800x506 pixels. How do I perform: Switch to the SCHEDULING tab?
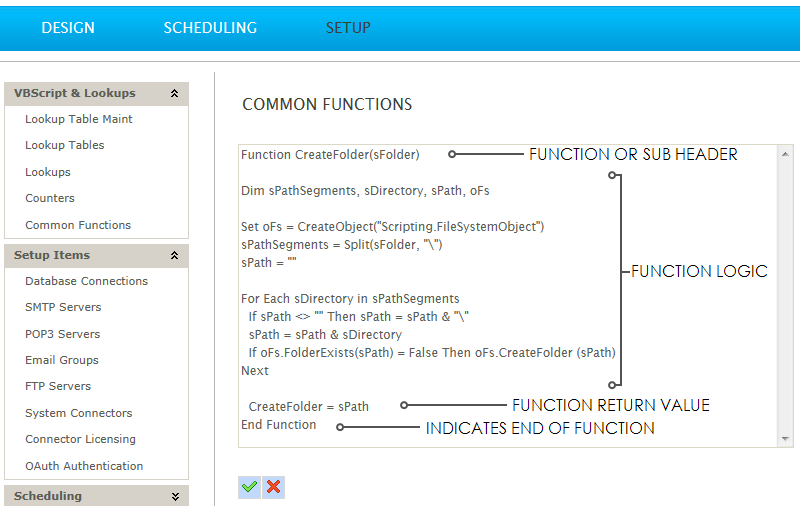point(210,28)
